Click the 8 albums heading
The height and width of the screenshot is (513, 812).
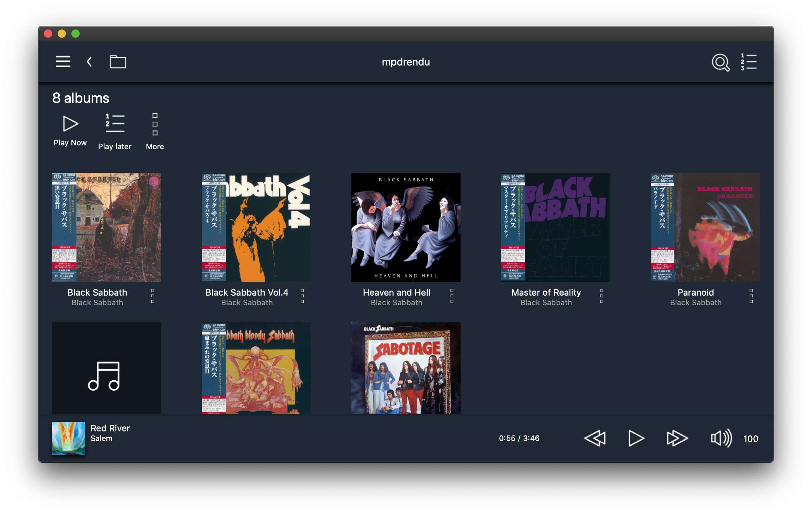click(x=81, y=98)
